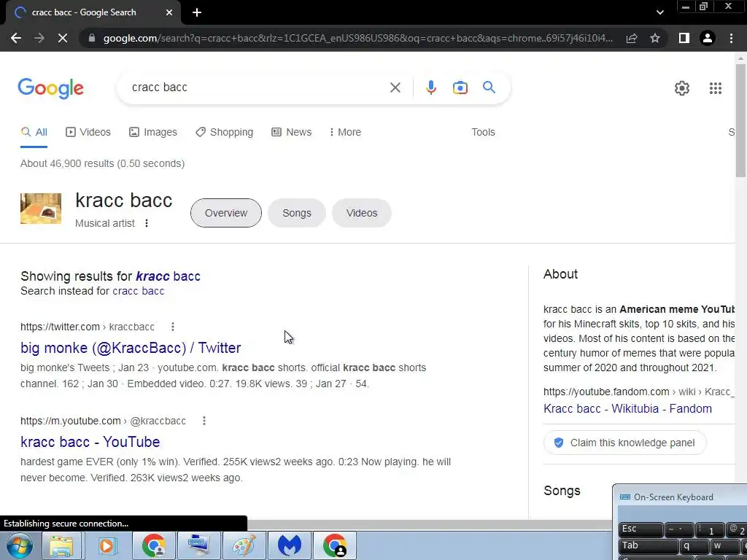
Task: Click the page vertical scrollbar thumb
Action: [x=740, y=119]
